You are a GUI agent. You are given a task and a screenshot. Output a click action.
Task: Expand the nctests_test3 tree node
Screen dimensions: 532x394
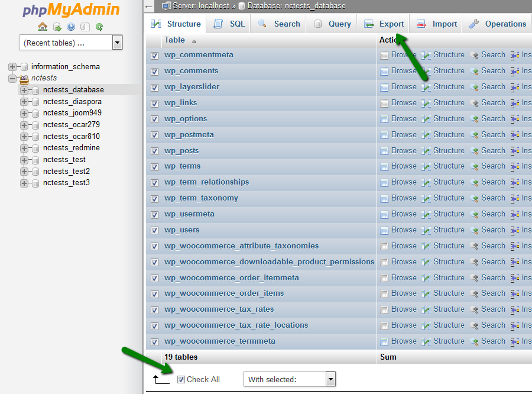click(24, 183)
